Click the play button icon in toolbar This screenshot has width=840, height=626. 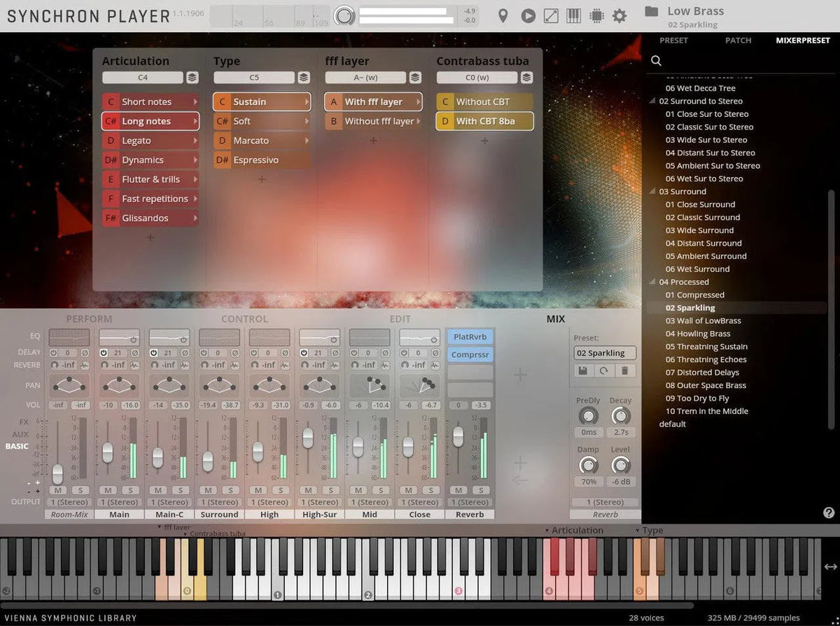pos(528,15)
